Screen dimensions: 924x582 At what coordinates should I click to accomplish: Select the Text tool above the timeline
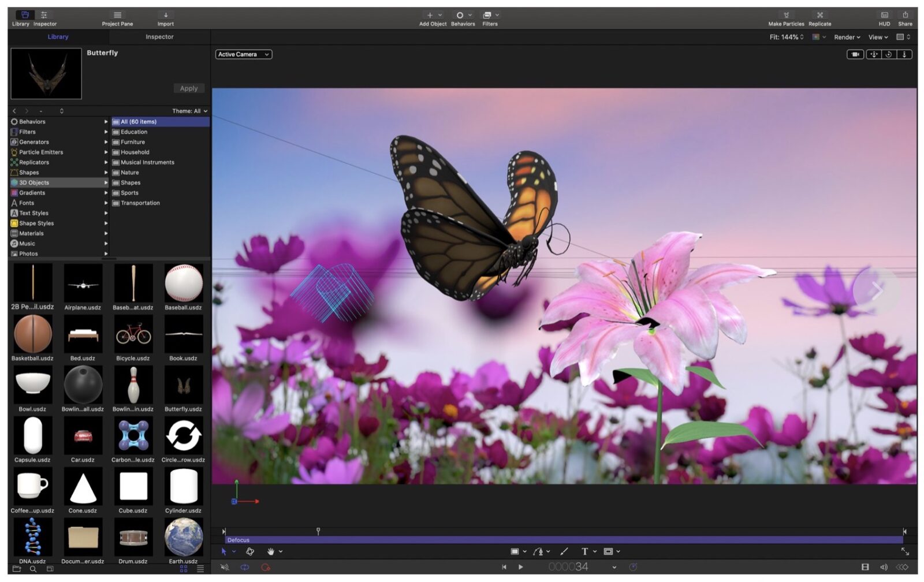point(585,551)
